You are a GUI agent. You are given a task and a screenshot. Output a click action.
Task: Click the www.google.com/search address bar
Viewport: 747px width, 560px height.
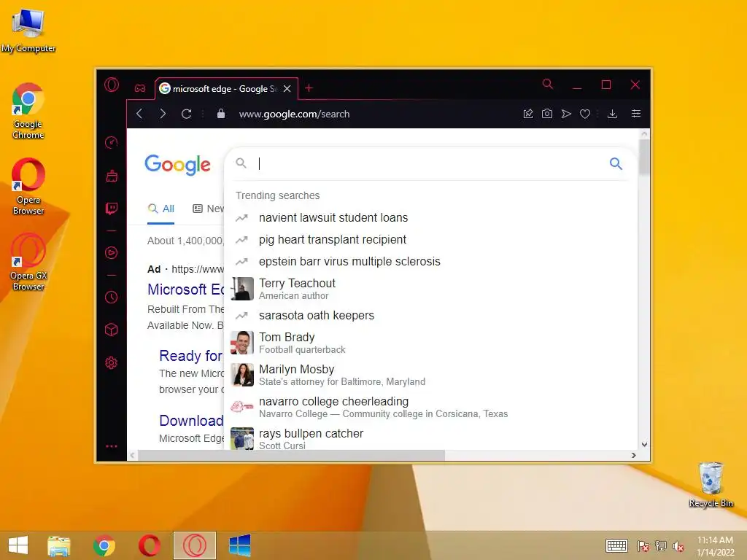tap(294, 114)
